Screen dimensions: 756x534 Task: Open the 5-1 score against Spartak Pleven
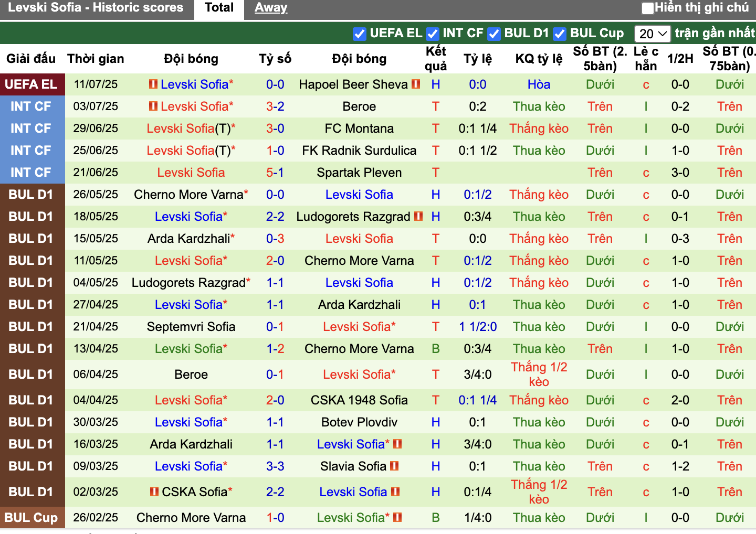pyautogui.click(x=275, y=173)
